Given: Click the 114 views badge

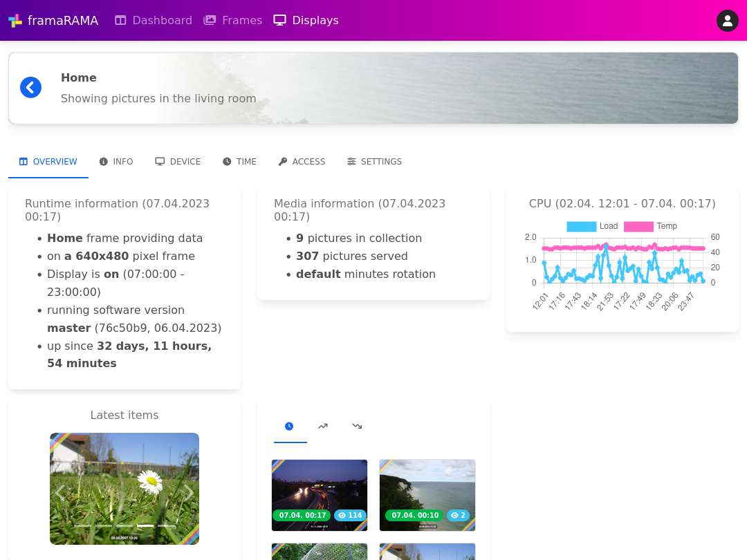Looking at the screenshot, I should coord(350,515).
